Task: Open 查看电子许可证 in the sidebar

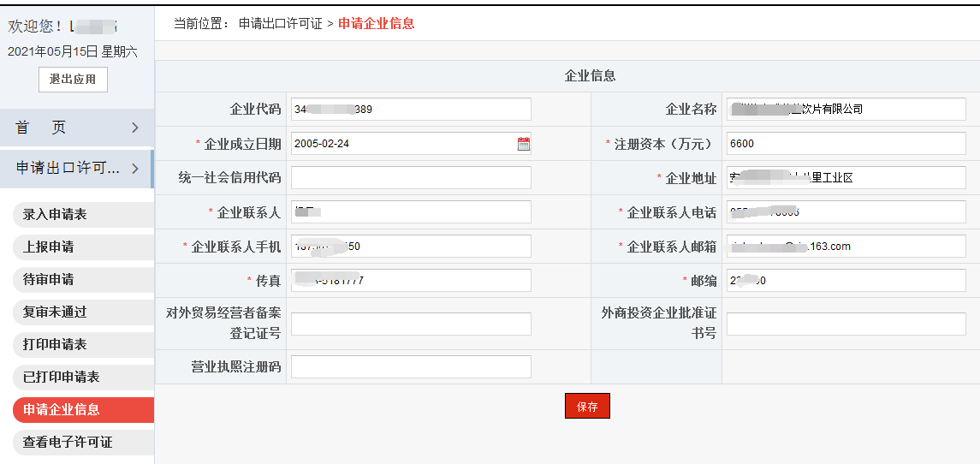Action: pyautogui.click(x=83, y=442)
